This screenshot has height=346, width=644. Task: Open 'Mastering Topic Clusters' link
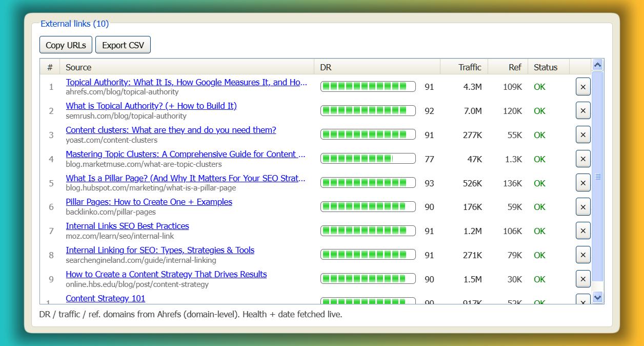186,154
